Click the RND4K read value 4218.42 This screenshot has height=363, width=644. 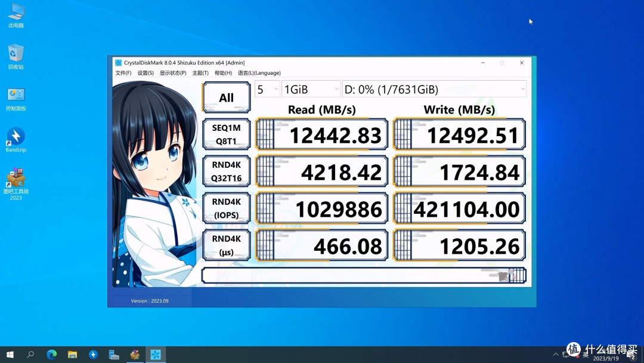click(x=321, y=171)
